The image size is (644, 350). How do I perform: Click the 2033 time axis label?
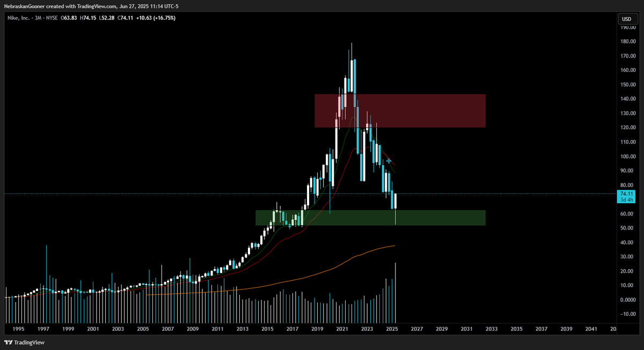(x=492, y=329)
